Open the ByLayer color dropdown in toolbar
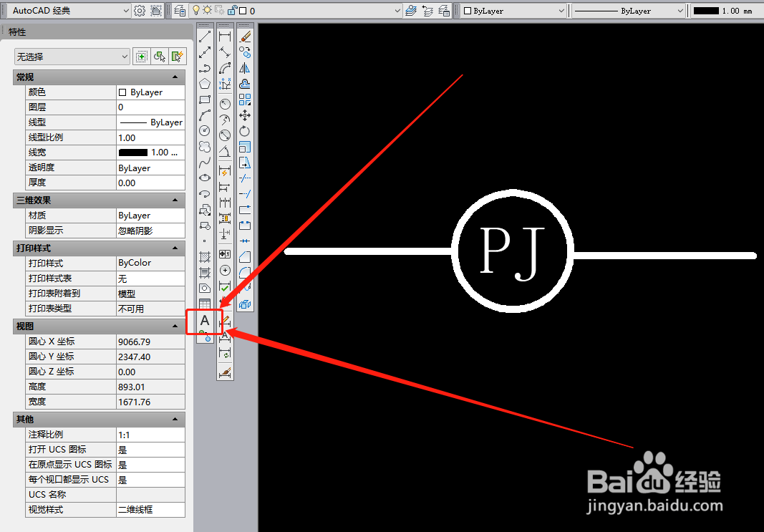 click(513, 10)
